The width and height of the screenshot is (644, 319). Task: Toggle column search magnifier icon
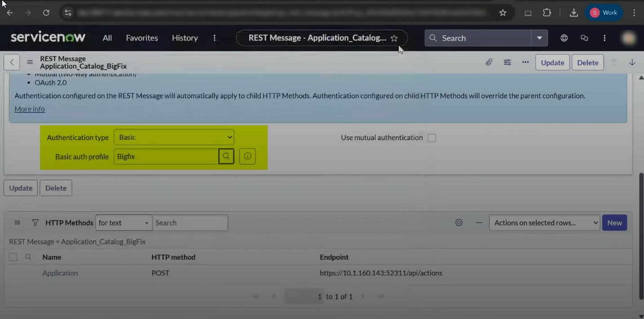28,257
